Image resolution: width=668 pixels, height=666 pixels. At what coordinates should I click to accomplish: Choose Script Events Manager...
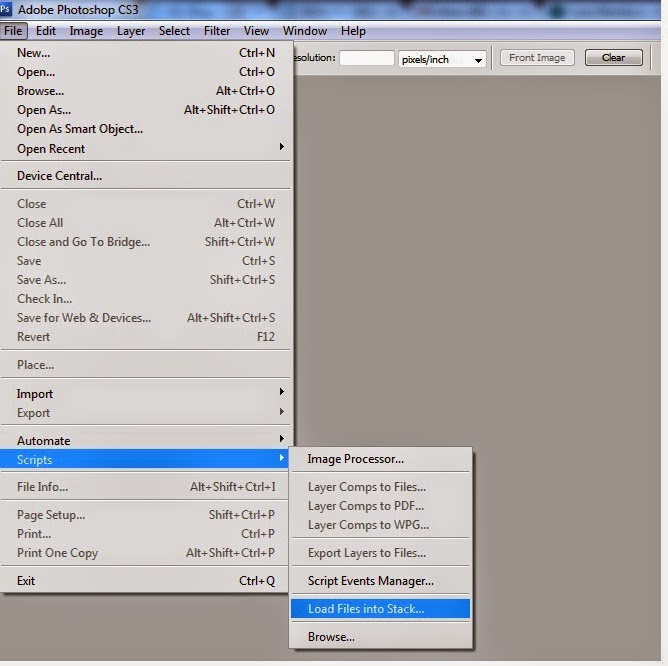(x=380, y=581)
